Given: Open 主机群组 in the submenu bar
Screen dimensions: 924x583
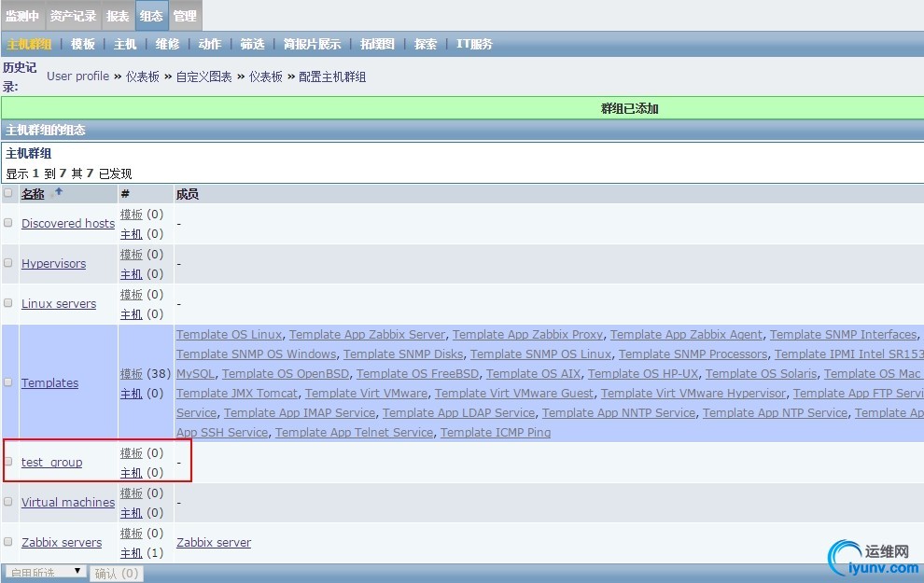Looking at the screenshot, I should coord(30,44).
